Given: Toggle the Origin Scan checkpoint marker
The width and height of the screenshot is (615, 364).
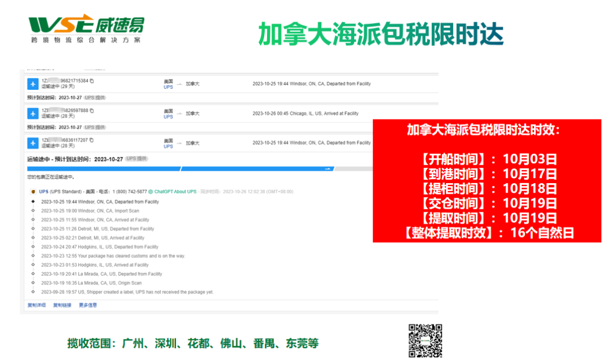Looking at the screenshot, I should (33, 283).
